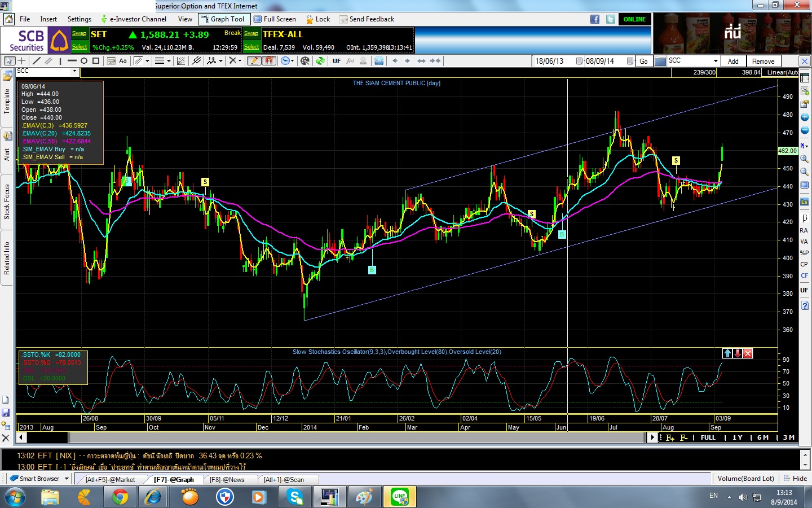The width and height of the screenshot is (812, 508).
Task: Expand the channel lines tool dropdown
Action: (x=147, y=61)
